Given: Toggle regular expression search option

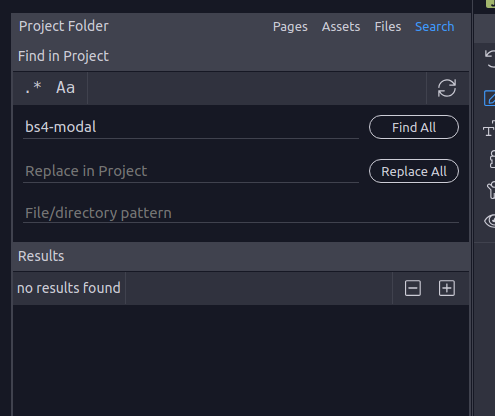Looking at the screenshot, I should (x=33, y=88).
